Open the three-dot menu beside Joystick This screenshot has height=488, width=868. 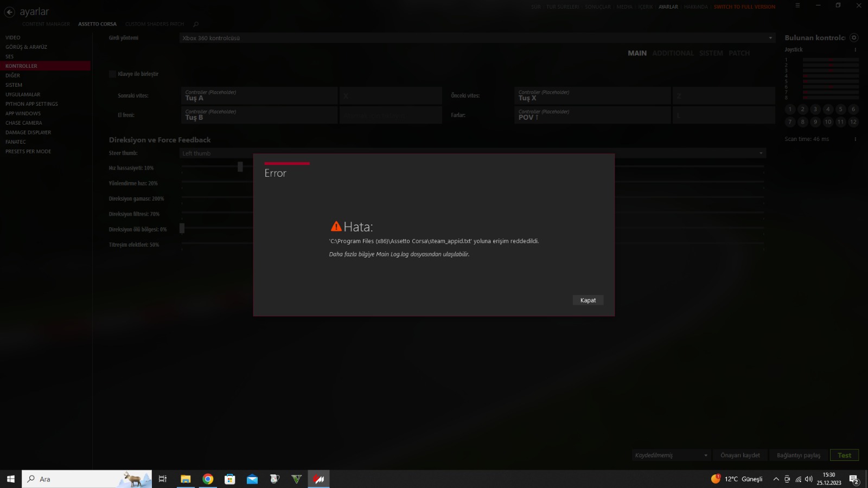856,50
